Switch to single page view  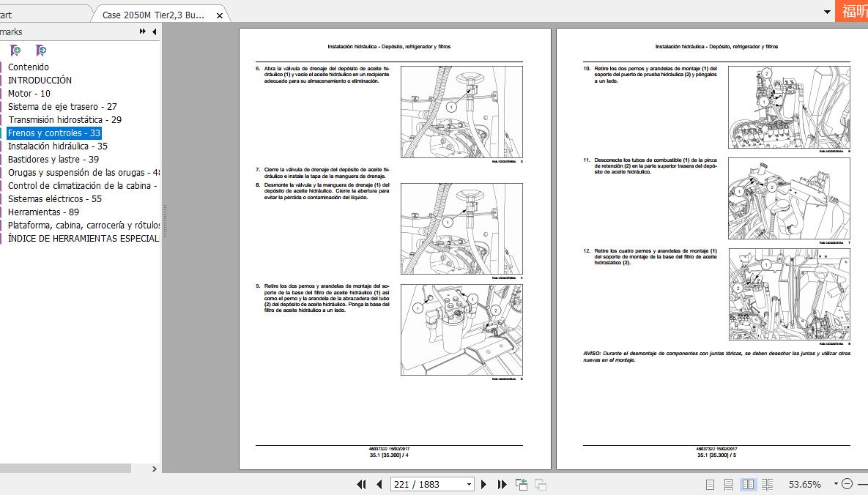[x=711, y=485]
